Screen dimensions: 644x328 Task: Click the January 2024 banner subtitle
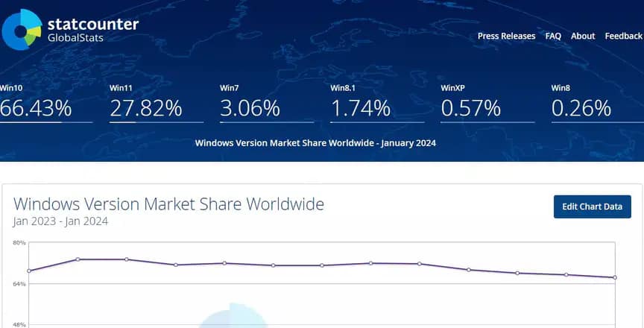[x=315, y=142]
